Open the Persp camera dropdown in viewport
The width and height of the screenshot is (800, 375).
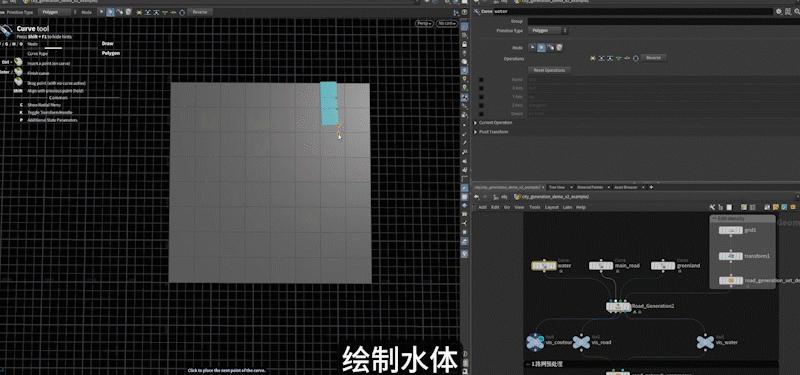point(423,23)
